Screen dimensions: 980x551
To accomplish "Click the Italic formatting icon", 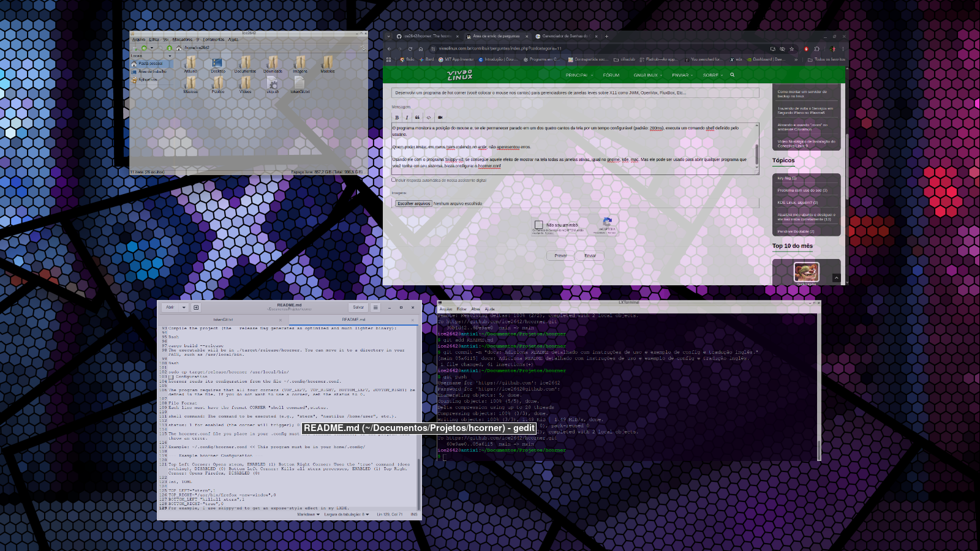I will coord(407,118).
